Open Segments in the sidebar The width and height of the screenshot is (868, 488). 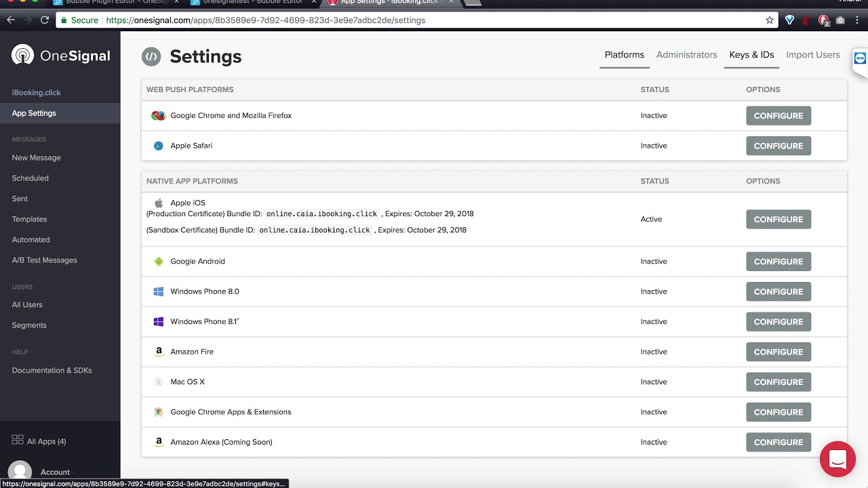(29, 325)
